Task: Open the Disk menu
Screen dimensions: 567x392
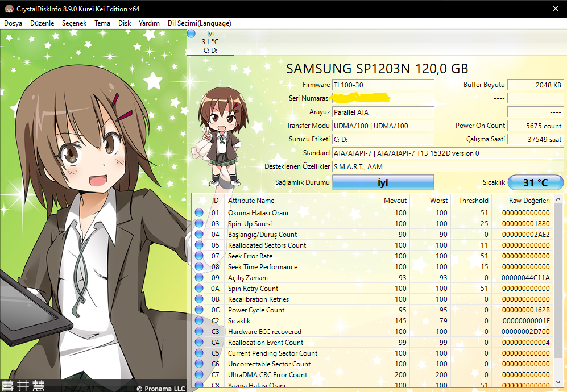Action: coord(125,23)
